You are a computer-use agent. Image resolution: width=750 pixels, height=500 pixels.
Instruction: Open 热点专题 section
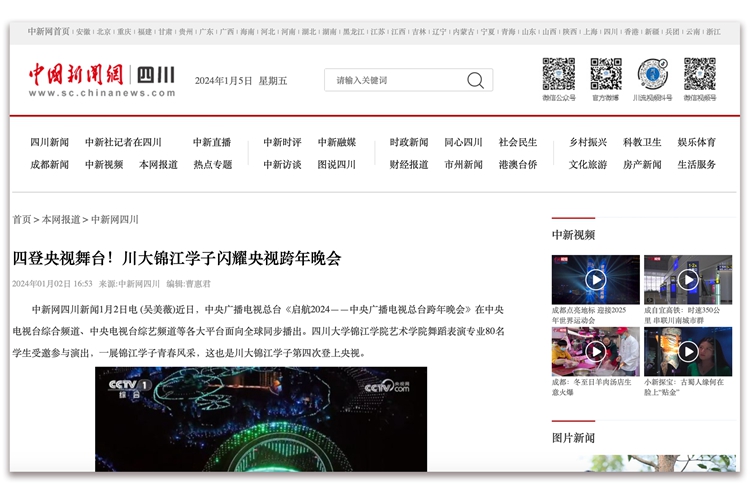[213, 165]
